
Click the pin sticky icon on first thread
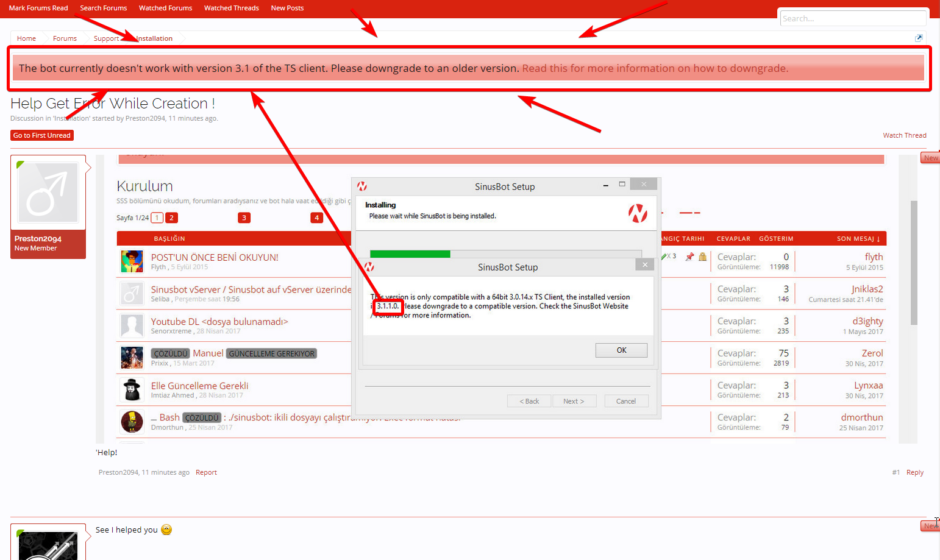click(689, 257)
